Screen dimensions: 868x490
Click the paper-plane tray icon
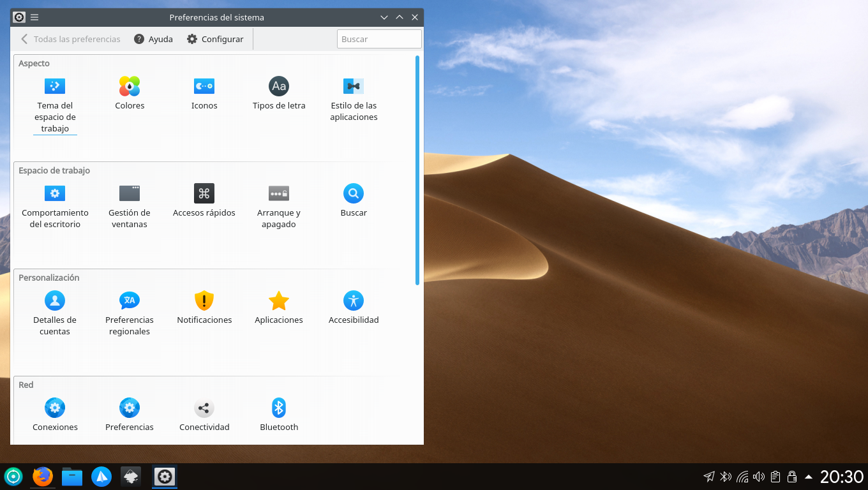(x=709, y=477)
